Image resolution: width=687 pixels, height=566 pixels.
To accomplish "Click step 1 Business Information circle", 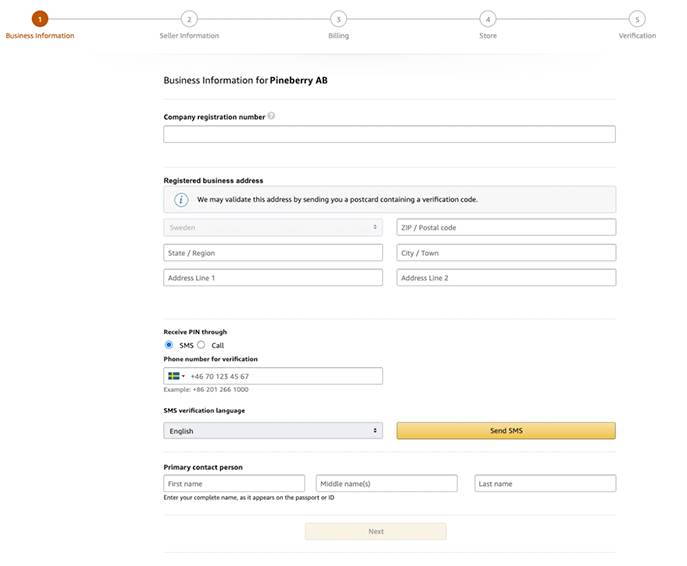I will point(39,19).
